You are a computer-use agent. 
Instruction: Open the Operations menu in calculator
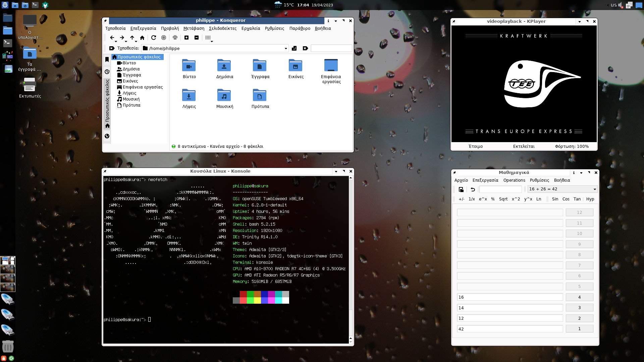click(x=514, y=180)
